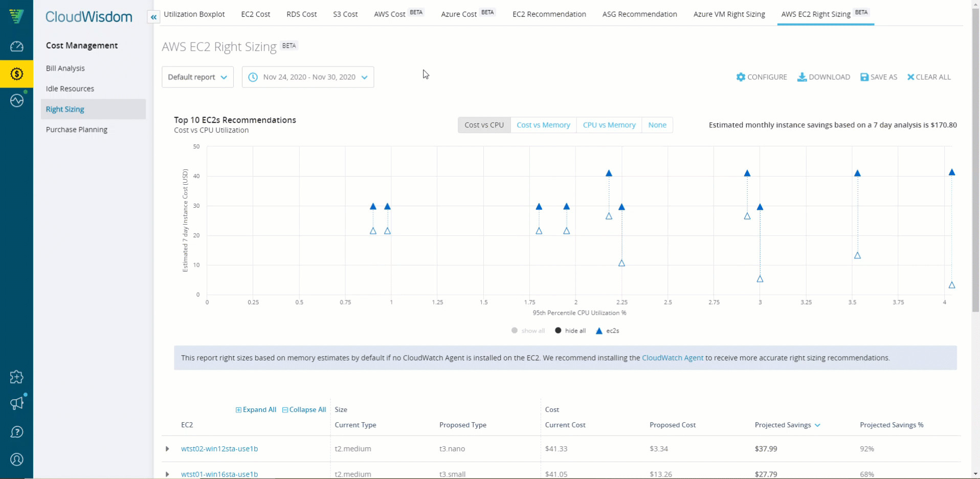The width and height of the screenshot is (980, 479).
Task: Collapse the sidebar with double-chevron icon
Action: [x=153, y=17]
